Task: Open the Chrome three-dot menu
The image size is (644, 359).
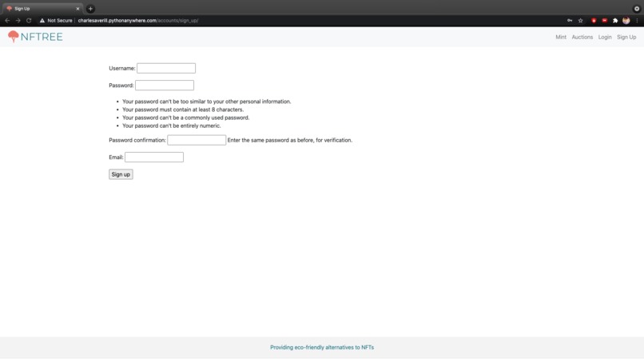Action: 637,21
